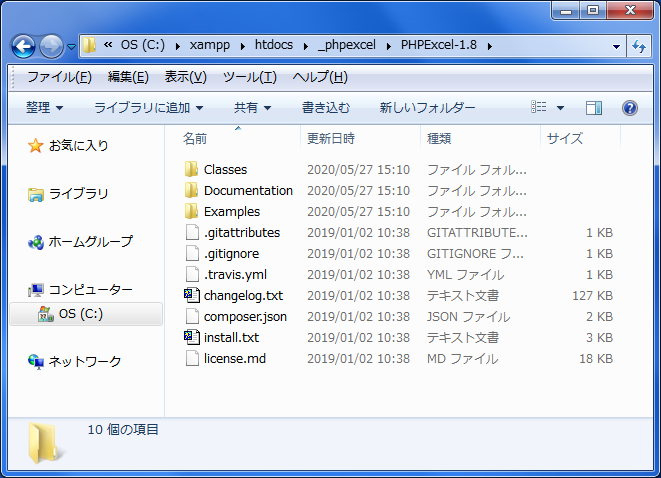Open the ファイル(F) menu
The image size is (661, 478).
tap(59, 77)
